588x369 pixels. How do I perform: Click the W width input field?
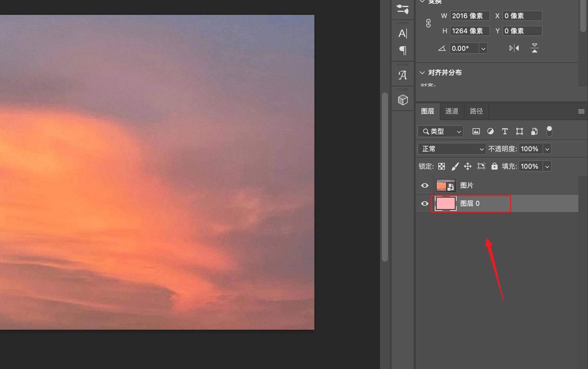470,16
